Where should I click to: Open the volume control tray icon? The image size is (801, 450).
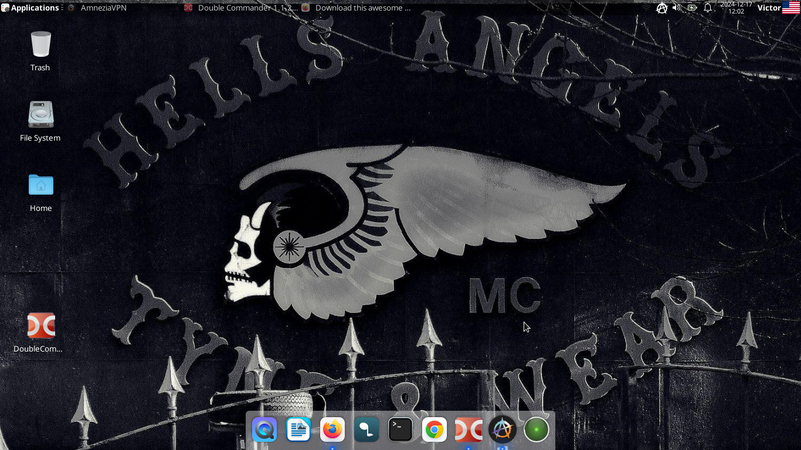pos(677,8)
